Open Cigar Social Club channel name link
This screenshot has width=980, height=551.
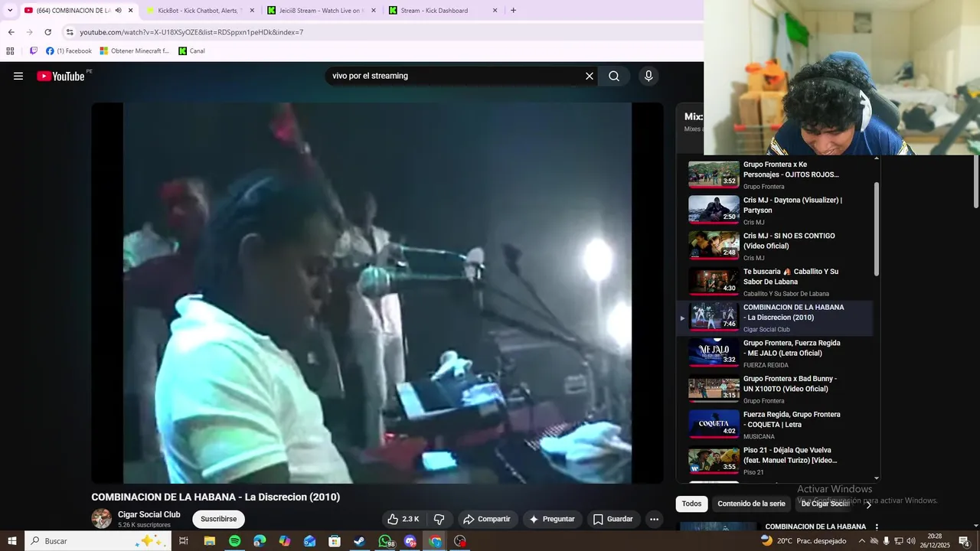click(149, 514)
